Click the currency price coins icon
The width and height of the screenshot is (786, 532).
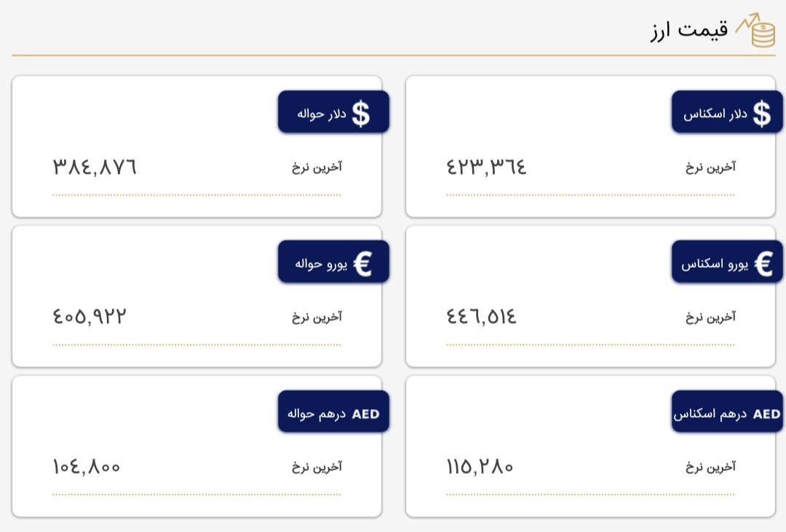click(x=757, y=31)
